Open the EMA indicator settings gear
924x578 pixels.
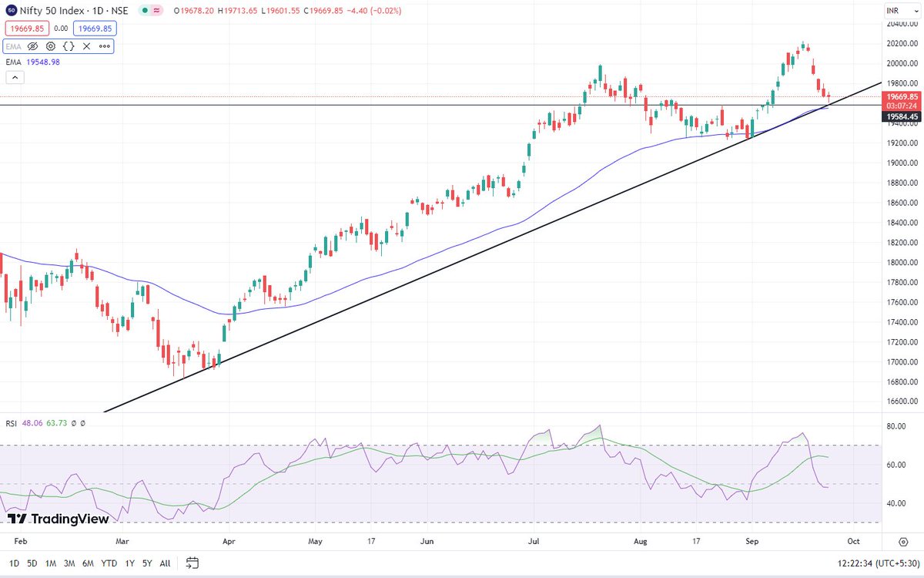(x=50, y=46)
